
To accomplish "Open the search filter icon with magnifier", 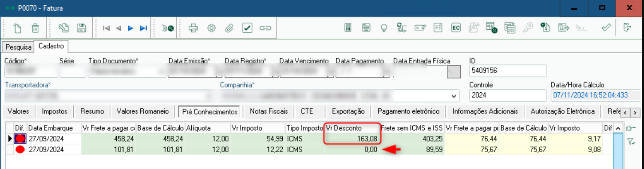I will (168, 28).
